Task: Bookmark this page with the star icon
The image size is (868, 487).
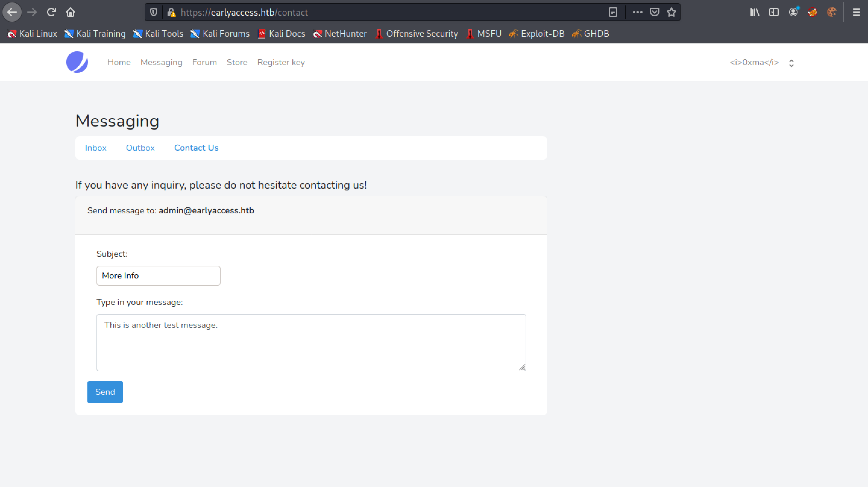Action: [671, 12]
